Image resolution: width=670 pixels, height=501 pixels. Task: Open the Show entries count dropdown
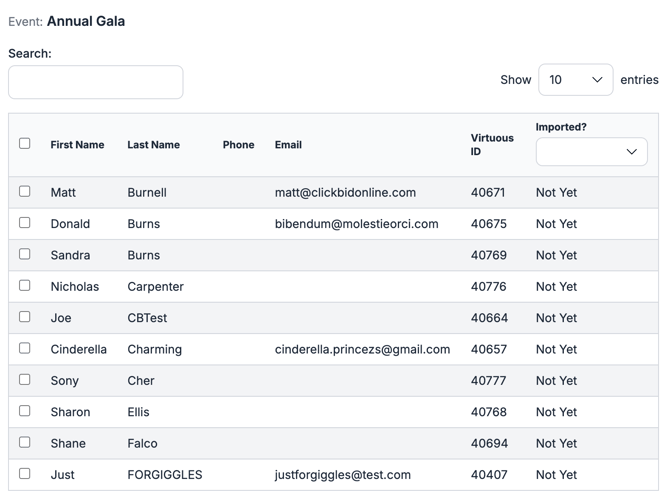(x=576, y=80)
